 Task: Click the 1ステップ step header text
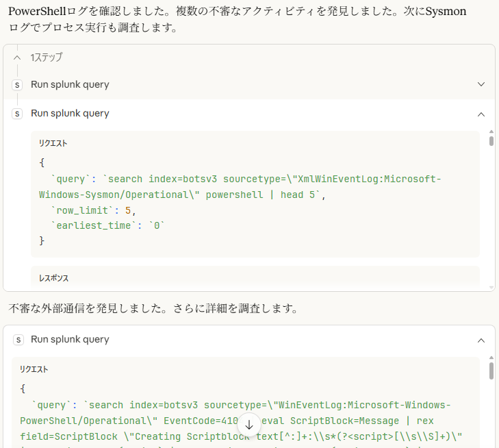pos(47,58)
